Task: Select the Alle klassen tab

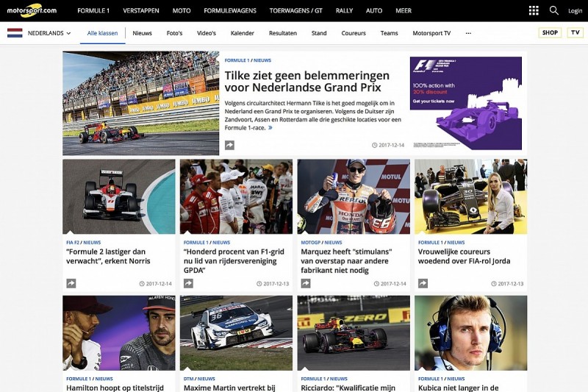Action: tap(102, 33)
